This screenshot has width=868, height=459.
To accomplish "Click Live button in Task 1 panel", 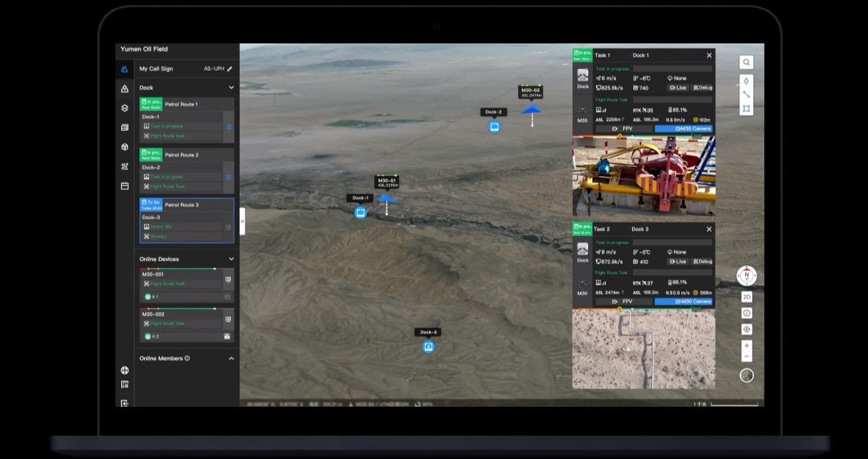I will [x=678, y=88].
